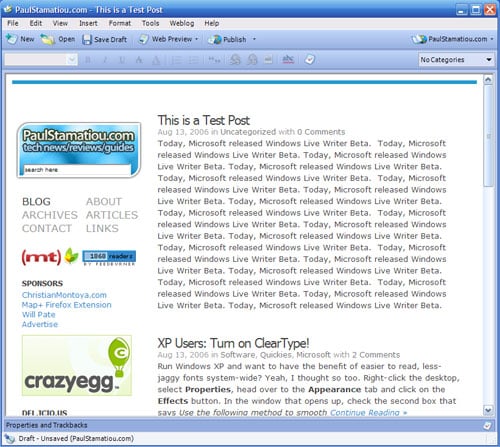Click the BLOG navigation link
The image size is (500, 447).
(x=36, y=202)
